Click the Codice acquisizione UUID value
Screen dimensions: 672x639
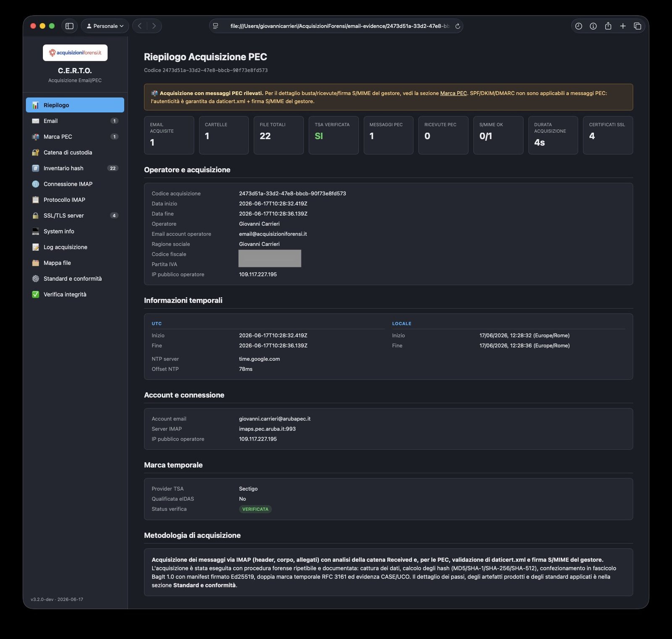[x=292, y=194]
